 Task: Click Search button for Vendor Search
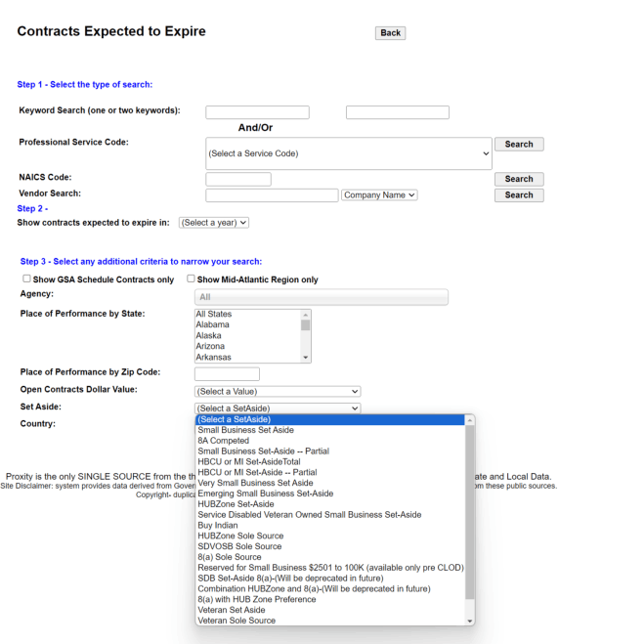tap(519, 195)
